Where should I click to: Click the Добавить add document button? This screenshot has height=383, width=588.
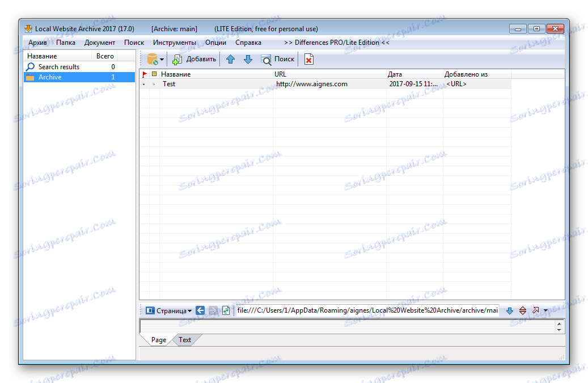pyautogui.click(x=194, y=59)
